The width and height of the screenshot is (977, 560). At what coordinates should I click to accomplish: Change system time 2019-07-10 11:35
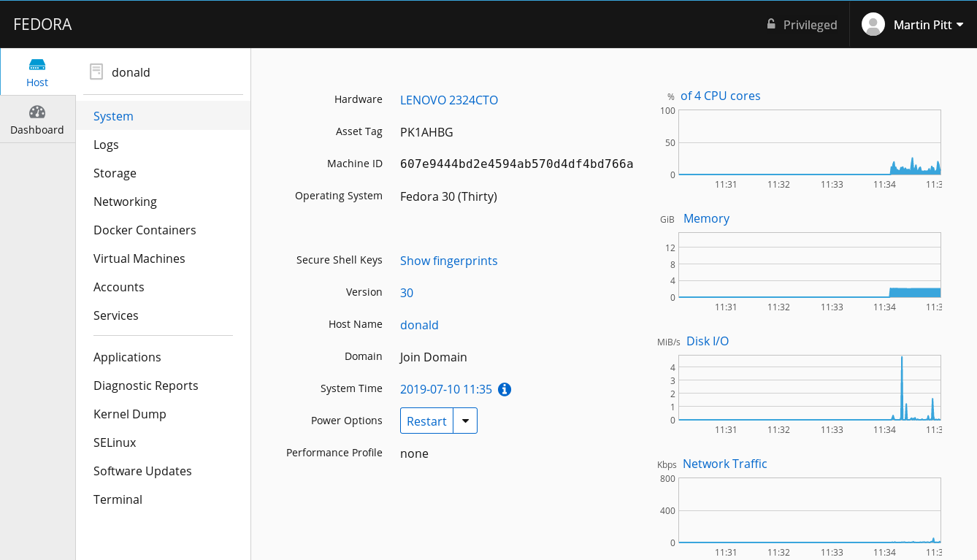tap(445, 389)
